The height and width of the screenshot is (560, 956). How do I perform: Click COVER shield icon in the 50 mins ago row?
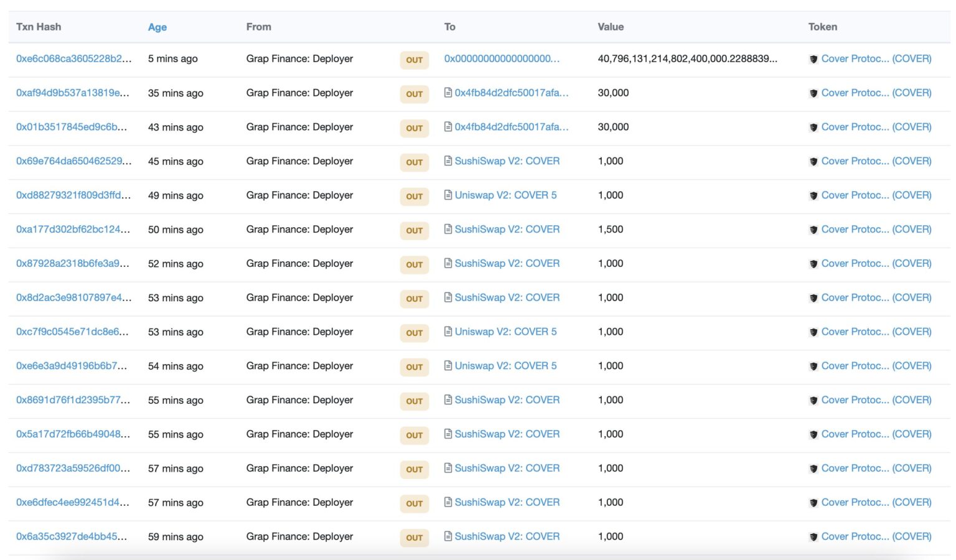tap(813, 230)
